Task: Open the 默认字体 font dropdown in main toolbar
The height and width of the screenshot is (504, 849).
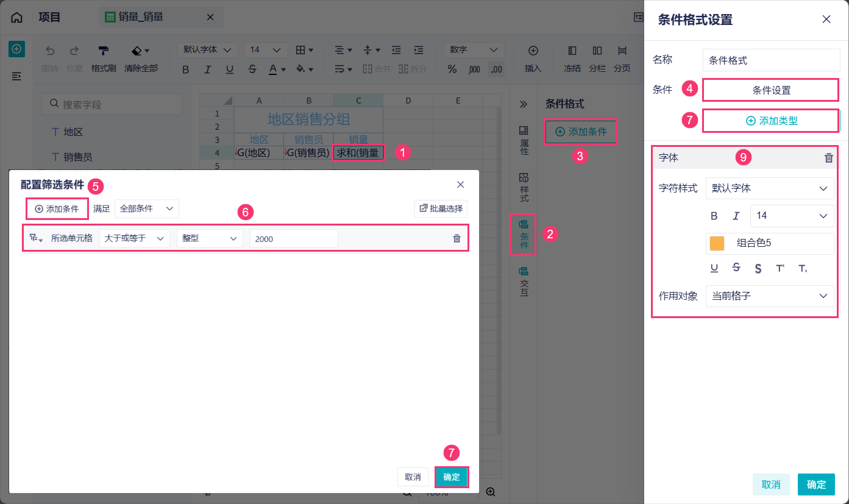Action: tap(207, 50)
